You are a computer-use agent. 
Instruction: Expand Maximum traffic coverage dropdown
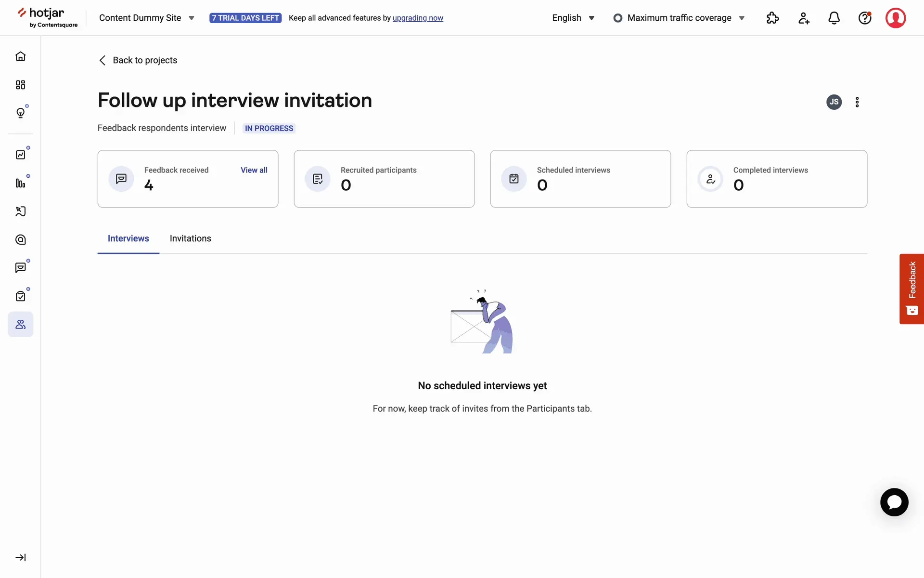[x=679, y=18]
